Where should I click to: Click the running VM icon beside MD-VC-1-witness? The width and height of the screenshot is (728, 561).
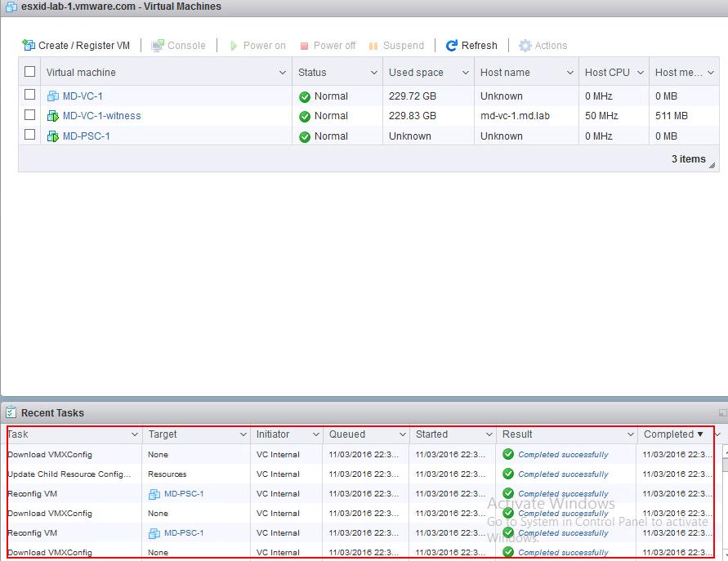pyautogui.click(x=53, y=115)
